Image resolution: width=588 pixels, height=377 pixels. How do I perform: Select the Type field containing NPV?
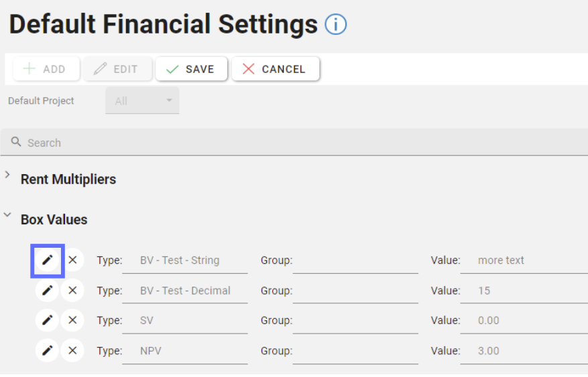click(184, 351)
